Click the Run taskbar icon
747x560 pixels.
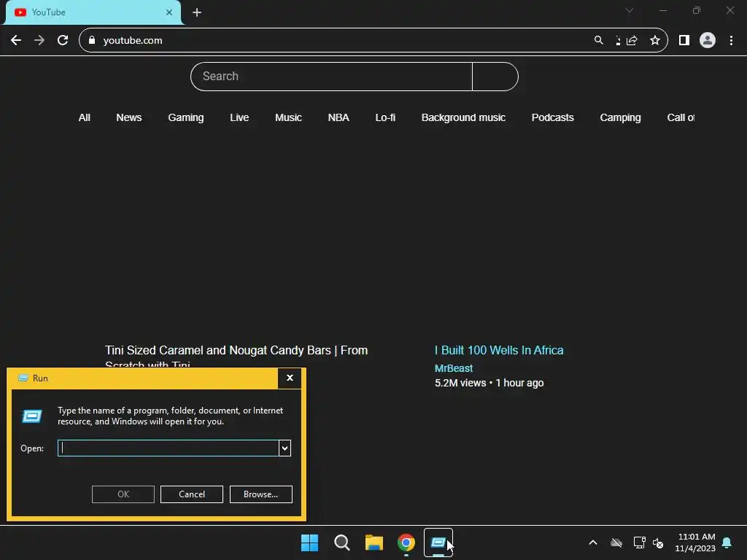438,542
